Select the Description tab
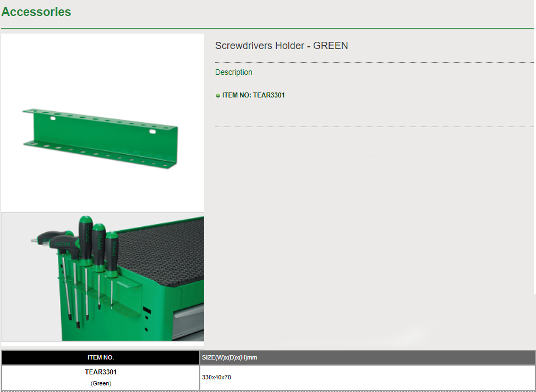Viewport: 536px width, 392px height. pos(233,72)
